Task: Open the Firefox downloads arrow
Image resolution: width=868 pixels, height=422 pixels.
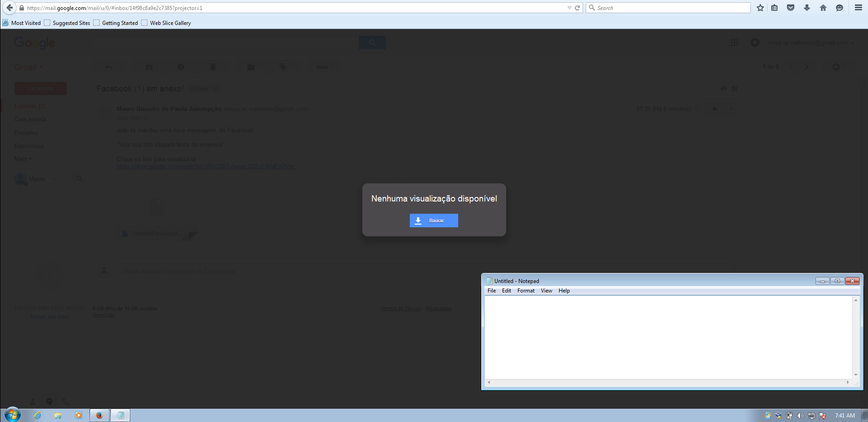Action: pyautogui.click(x=807, y=8)
